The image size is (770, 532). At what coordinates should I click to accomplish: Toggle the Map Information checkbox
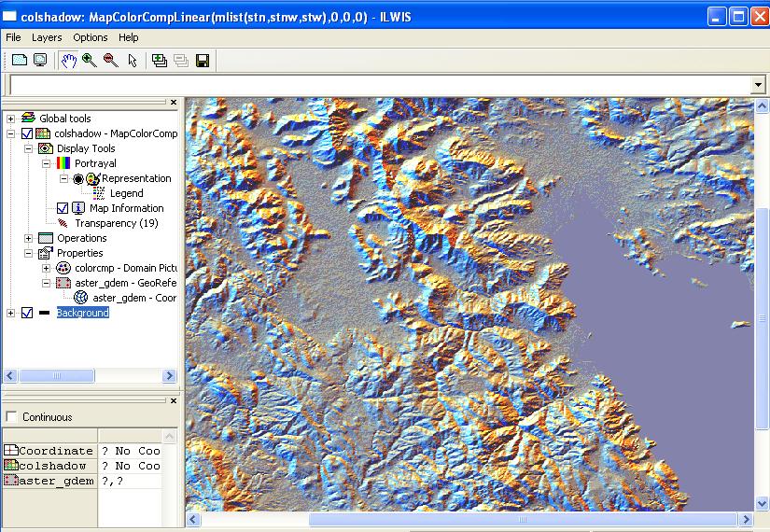pyautogui.click(x=63, y=208)
